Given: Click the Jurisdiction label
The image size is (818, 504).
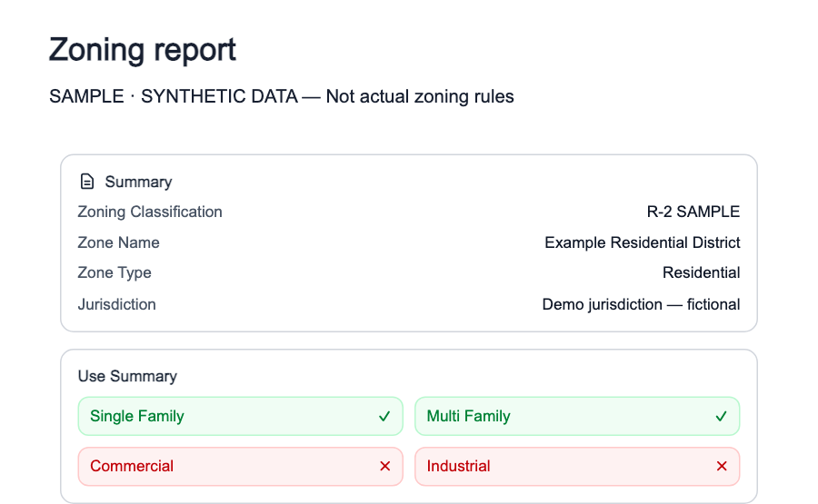Looking at the screenshot, I should (117, 304).
